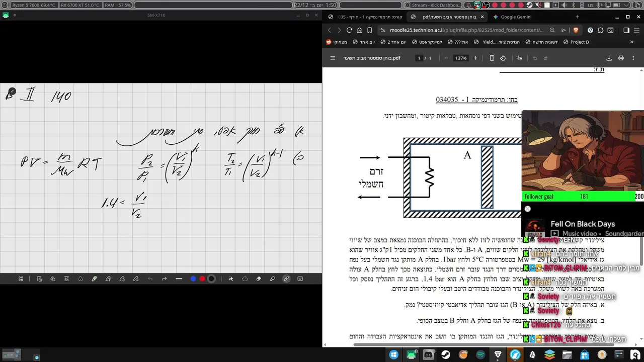Screen dimensions: 644x362
Task: Close the music overlay with X button
Action: pyautogui.click(x=527, y=209)
